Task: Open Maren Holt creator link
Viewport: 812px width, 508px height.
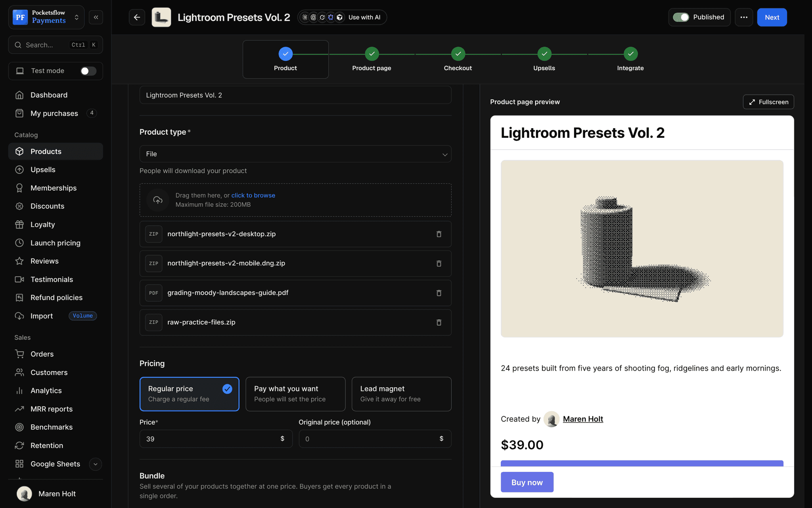Action: coord(583,419)
